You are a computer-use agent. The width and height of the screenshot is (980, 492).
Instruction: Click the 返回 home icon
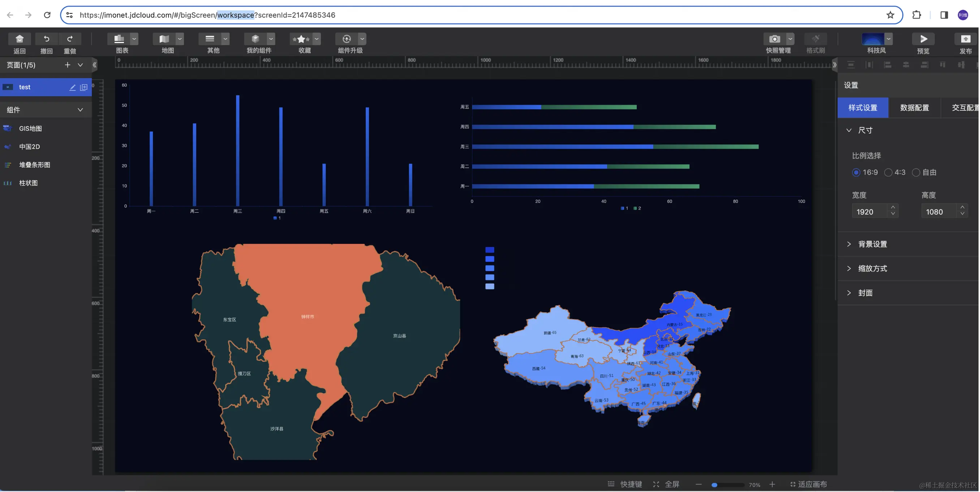pos(20,39)
